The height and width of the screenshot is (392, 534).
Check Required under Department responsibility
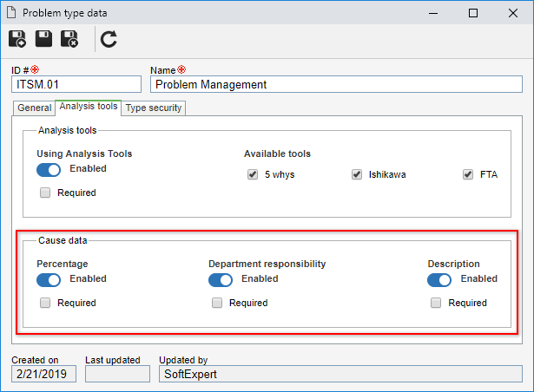(x=217, y=303)
